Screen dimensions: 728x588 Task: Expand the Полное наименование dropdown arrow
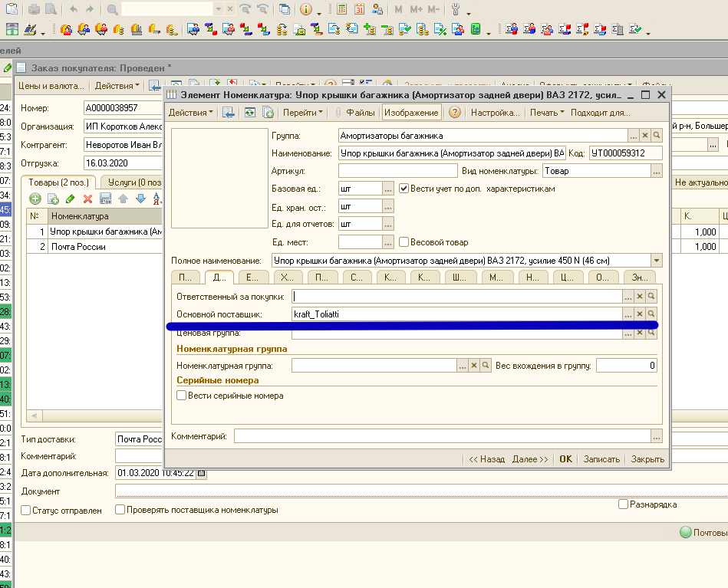click(655, 261)
